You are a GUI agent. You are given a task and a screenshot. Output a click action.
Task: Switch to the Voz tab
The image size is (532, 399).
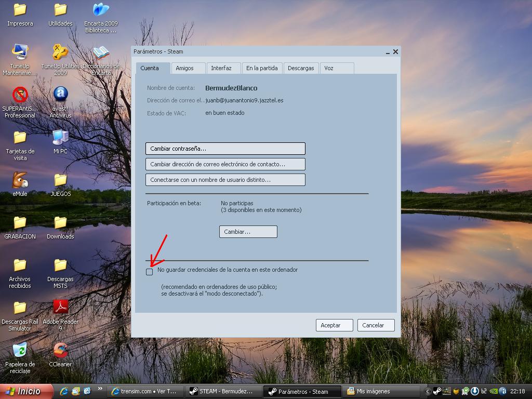(x=329, y=68)
